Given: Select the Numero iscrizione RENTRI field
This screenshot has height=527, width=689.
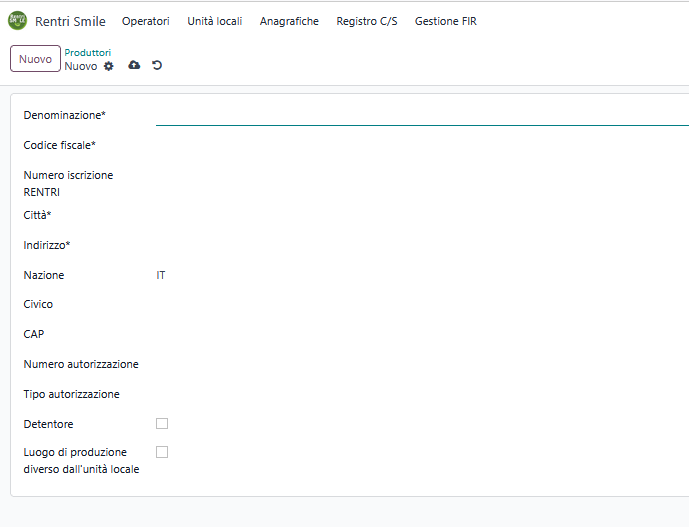Looking at the screenshot, I should (x=422, y=175).
